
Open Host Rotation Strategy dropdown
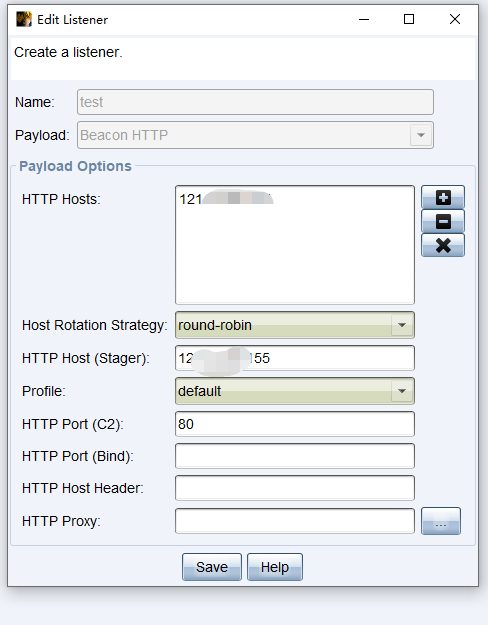(295, 325)
